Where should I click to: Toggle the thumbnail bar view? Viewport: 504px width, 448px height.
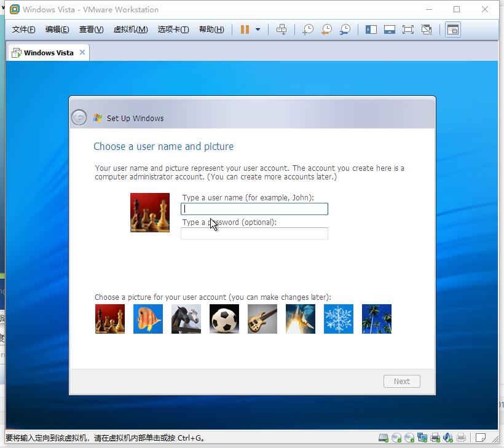point(390,29)
